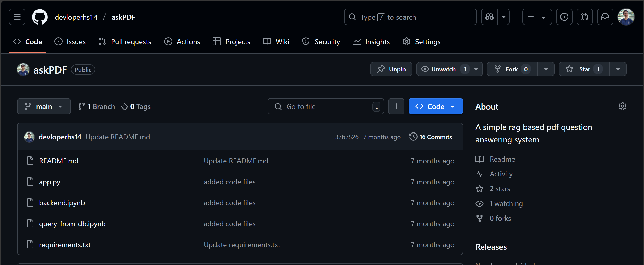Expand the Fork options dropdown arrow

pyautogui.click(x=546, y=69)
